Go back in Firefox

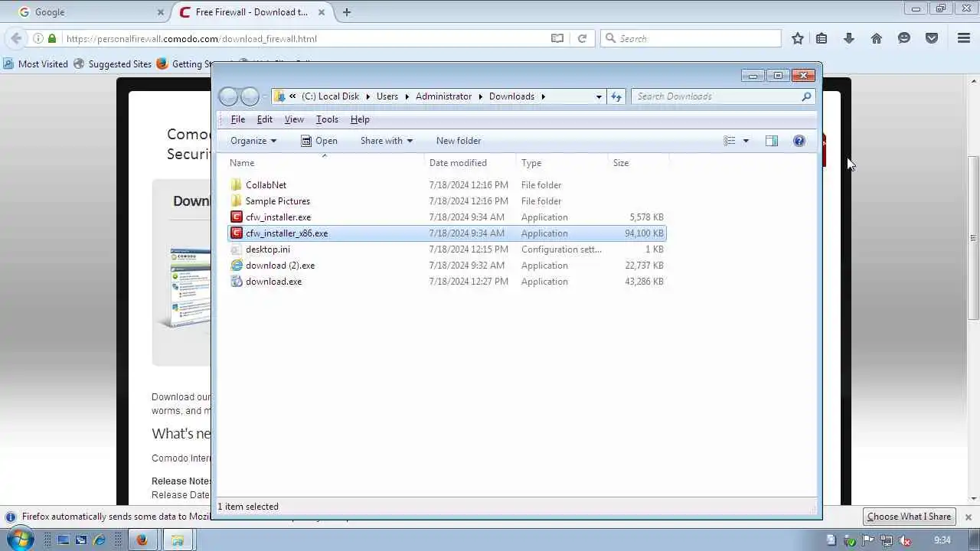point(16,38)
